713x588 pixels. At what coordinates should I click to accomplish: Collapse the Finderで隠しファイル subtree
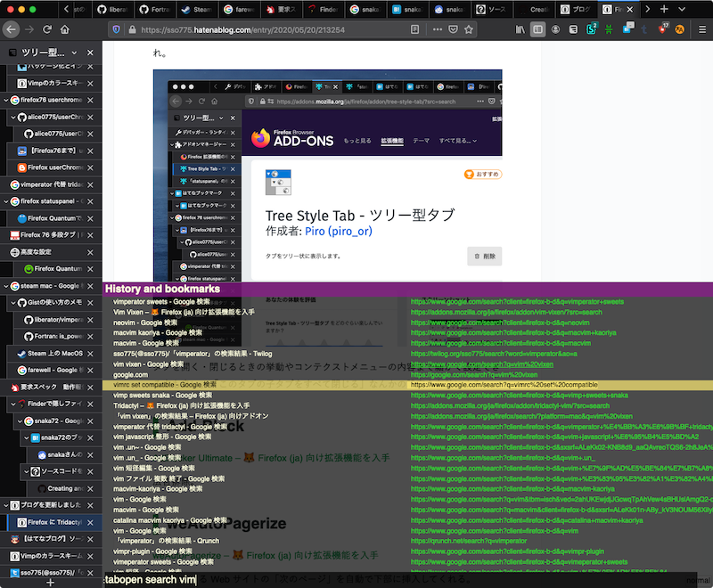[13, 404]
